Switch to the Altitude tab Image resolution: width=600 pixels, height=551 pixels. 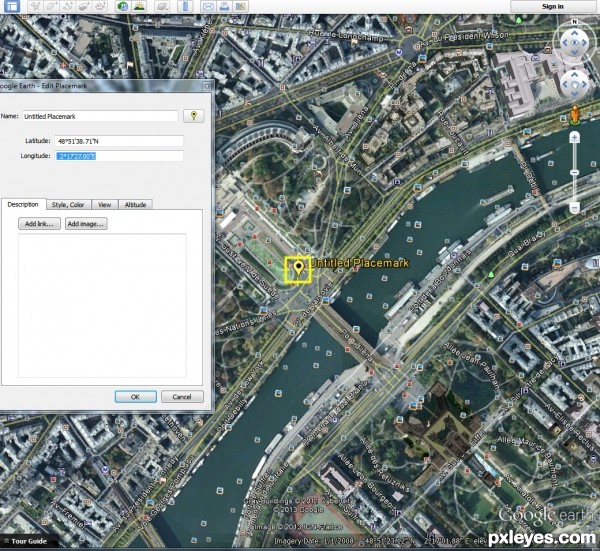click(135, 205)
